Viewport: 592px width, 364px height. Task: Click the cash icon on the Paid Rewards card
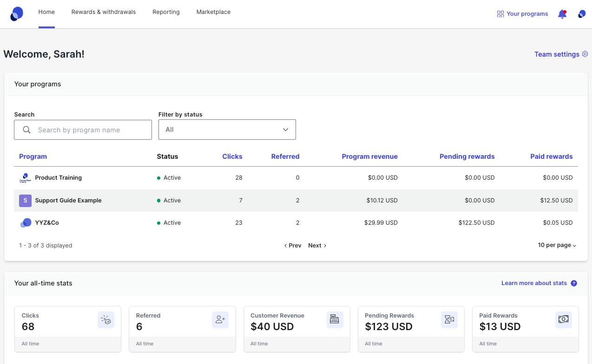coord(563,319)
